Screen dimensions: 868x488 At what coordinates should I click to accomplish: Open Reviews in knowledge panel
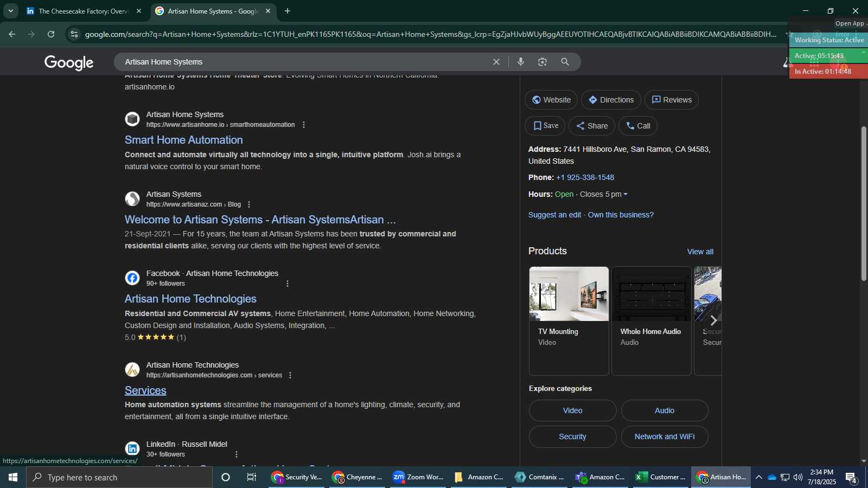click(x=672, y=100)
